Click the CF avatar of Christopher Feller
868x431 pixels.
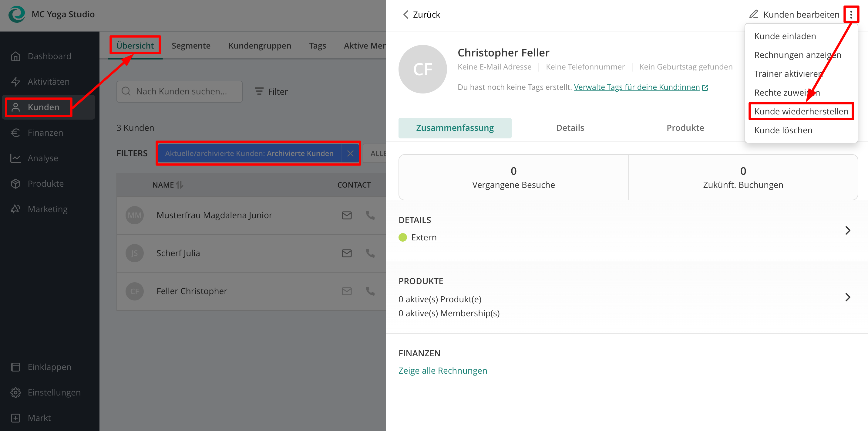tap(422, 69)
